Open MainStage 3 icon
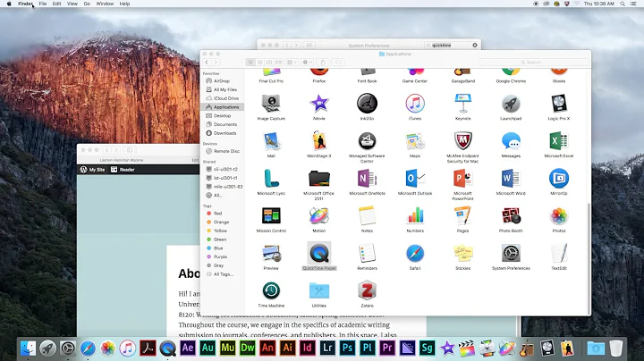The height and width of the screenshot is (361, 644). [319, 141]
